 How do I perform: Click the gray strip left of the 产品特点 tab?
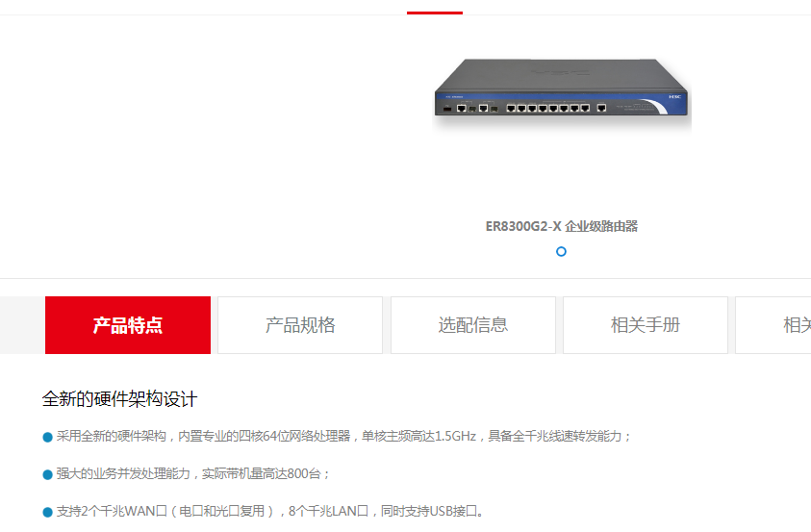click(22, 325)
